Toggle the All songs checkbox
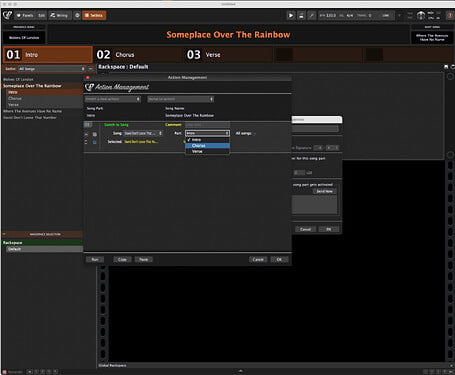 pos(255,133)
